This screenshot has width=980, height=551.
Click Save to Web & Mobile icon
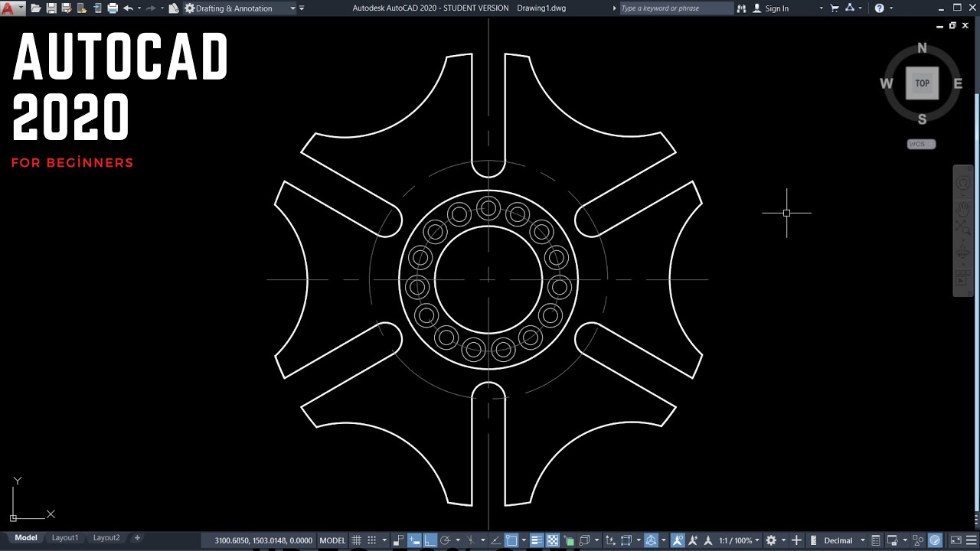97,8
